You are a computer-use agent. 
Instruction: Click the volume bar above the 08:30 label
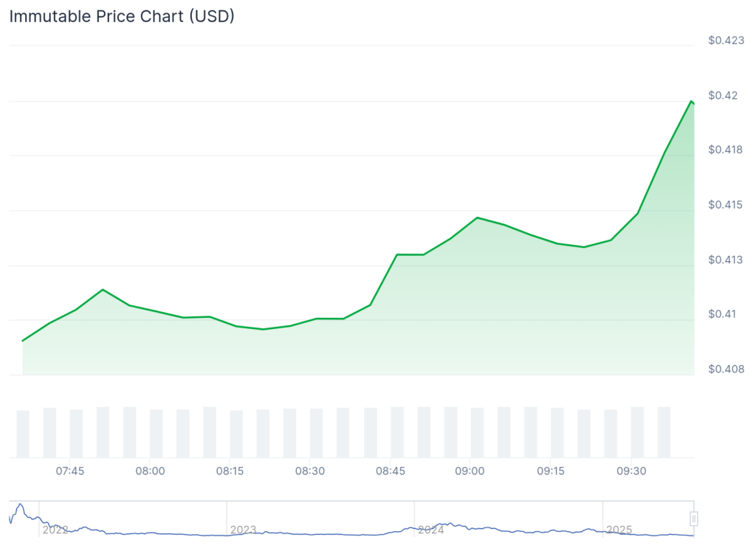[x=317, y=433]
